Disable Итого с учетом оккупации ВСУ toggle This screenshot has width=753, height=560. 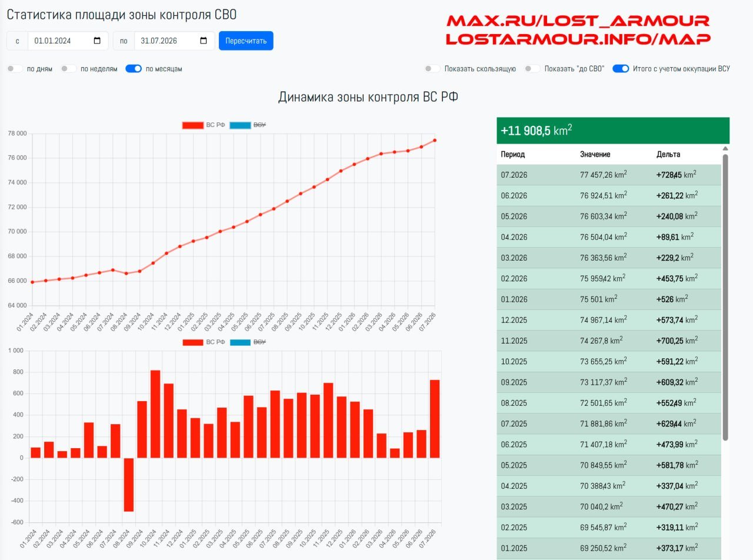[621, 69]
